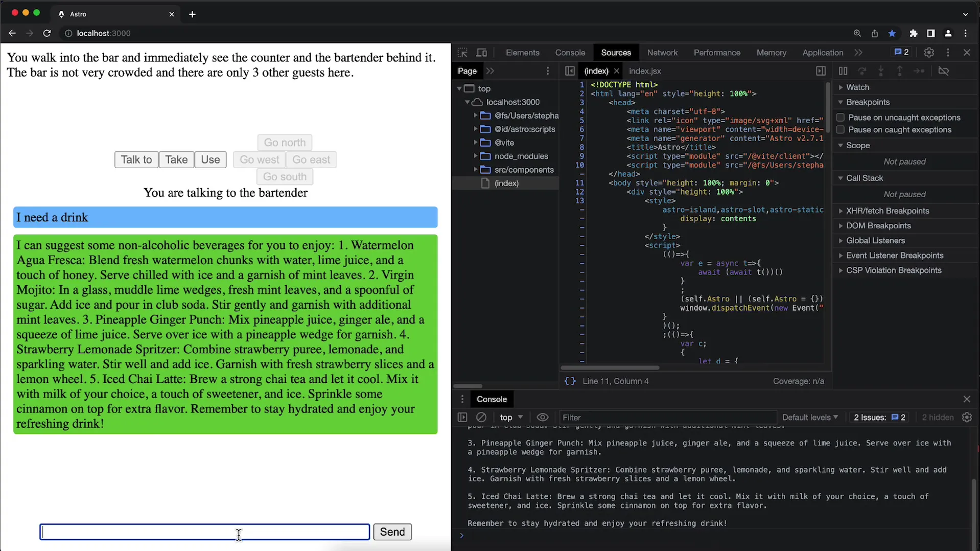980x551 pixels.
Task: Click the source editor vertical scrollbar
Action: click(x=827, y=107)
